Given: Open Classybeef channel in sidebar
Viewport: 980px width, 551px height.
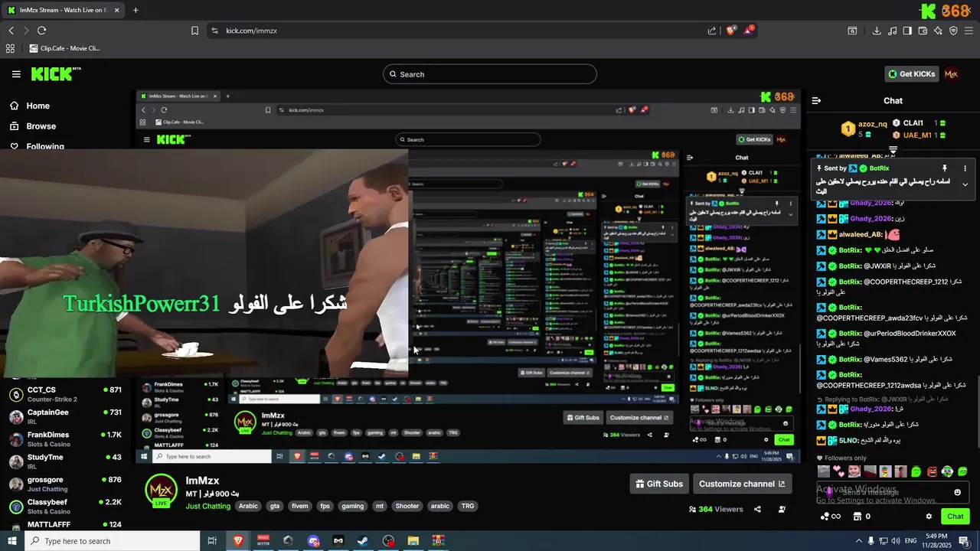Looking at the screenshot, I should click(x=66, y=507).
